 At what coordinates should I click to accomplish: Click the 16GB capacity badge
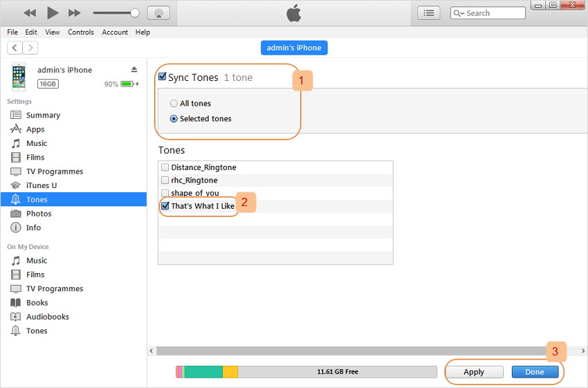(x=48, y=84)
